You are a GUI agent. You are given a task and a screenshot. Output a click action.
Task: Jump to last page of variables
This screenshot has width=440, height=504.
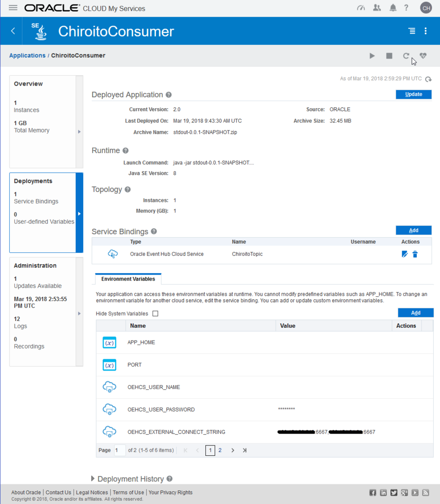(x=245, y=450)
